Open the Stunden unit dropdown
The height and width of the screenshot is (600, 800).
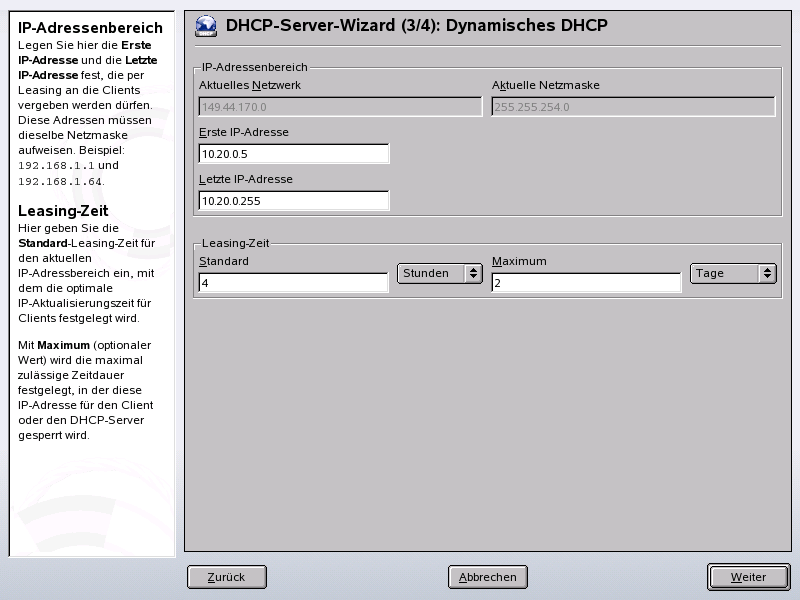click(x=432, y=273)
